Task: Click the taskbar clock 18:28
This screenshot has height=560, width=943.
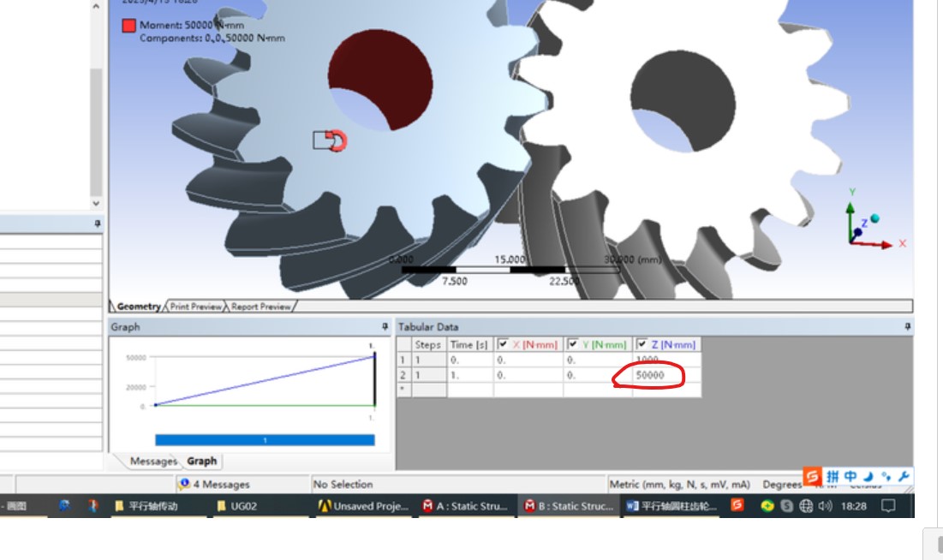Action: tap(853, 506)
